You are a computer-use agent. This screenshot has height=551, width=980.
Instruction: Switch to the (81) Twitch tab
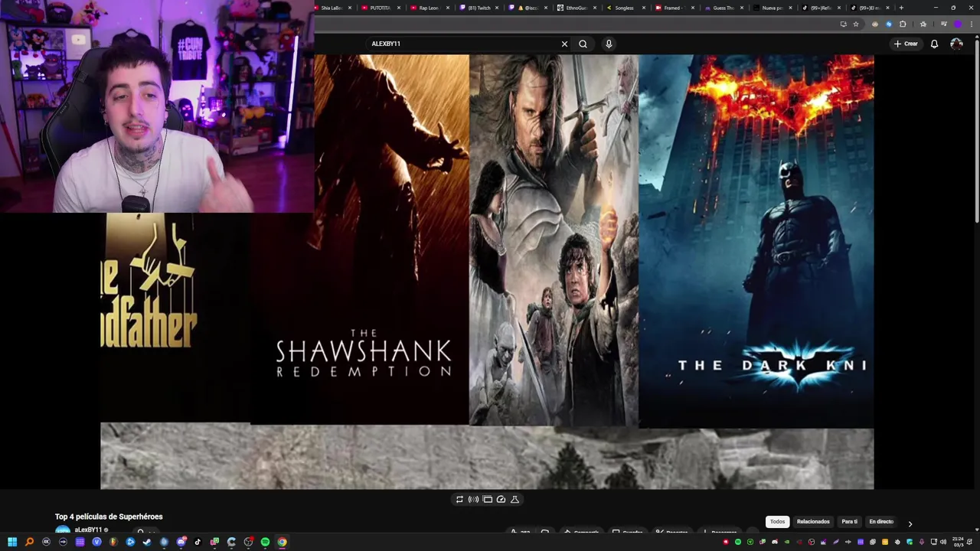pos(479,8)
